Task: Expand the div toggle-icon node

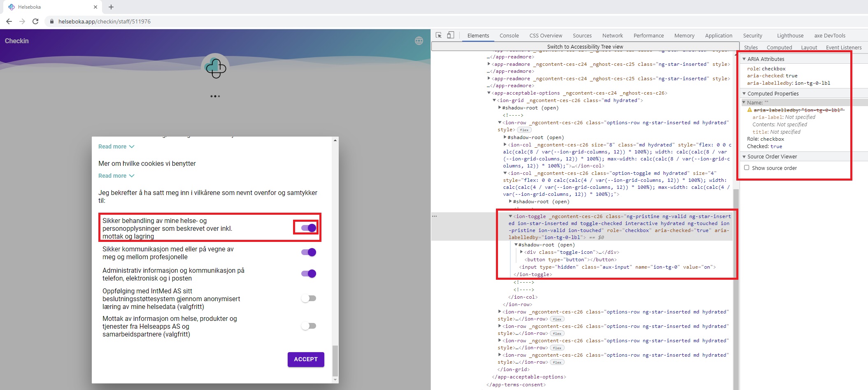Action: tap(521, 252)
